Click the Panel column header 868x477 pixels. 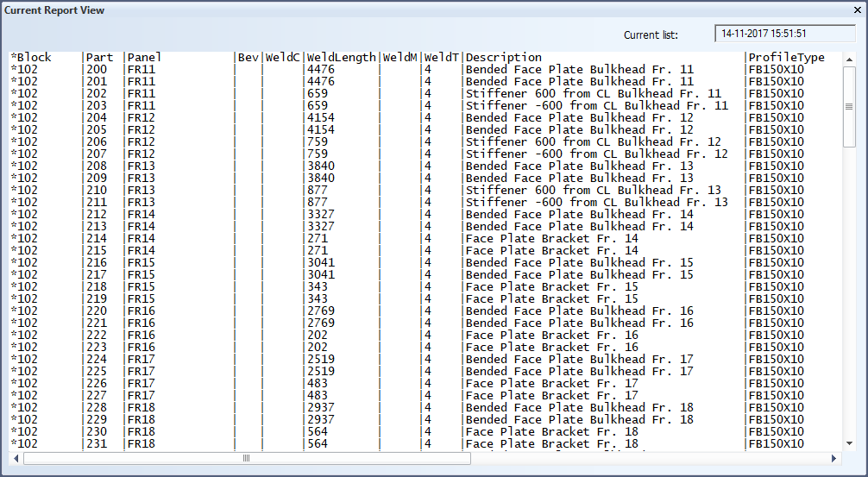click(144, 58)
